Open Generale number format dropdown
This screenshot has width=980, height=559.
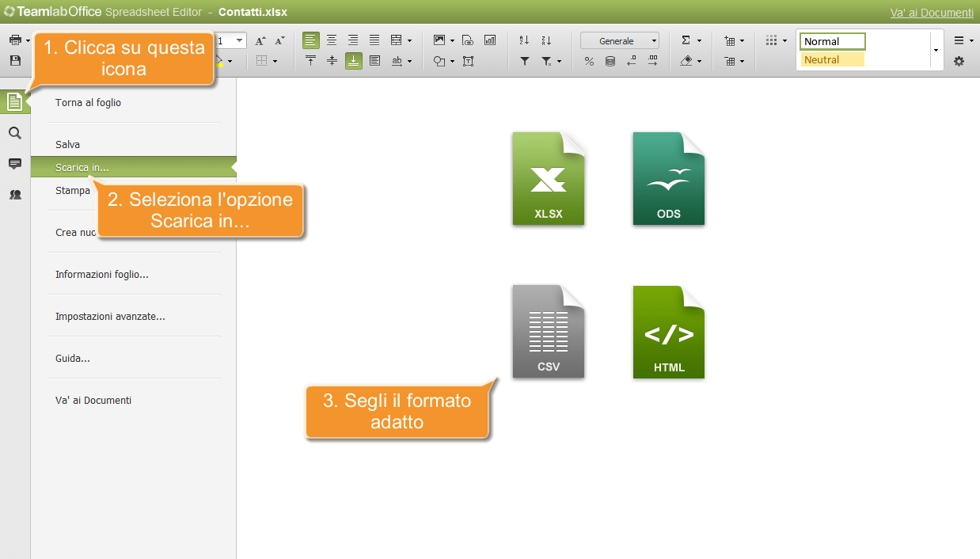click(x=620, y=40)
